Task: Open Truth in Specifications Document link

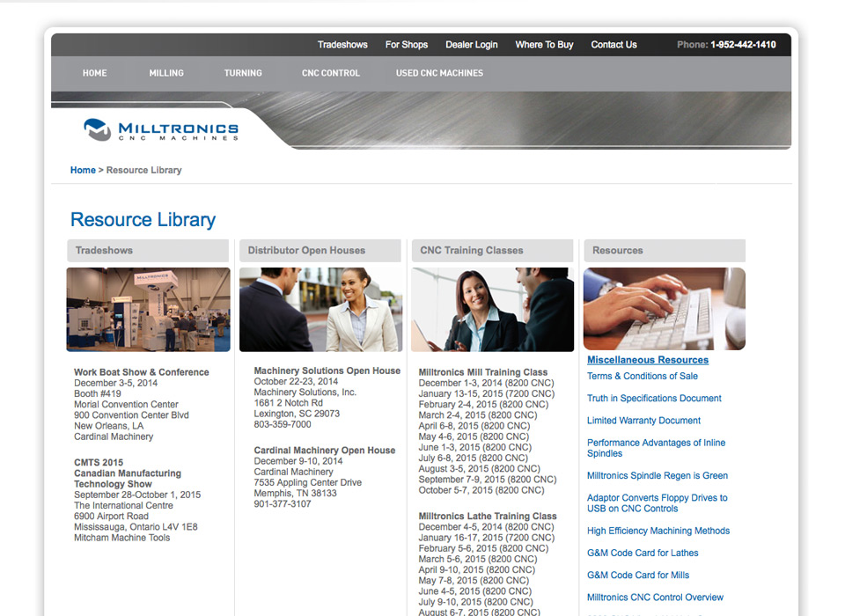Action: point(654,399)
